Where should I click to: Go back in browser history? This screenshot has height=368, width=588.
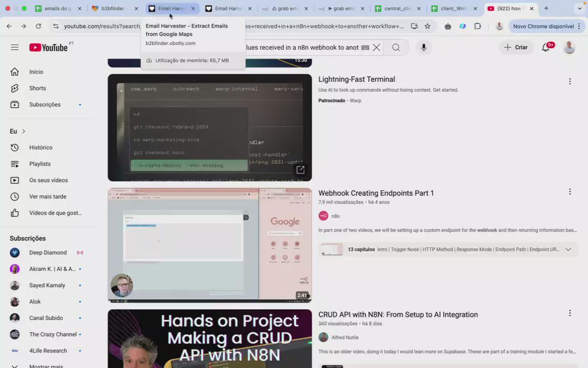(x=9, y=26)
